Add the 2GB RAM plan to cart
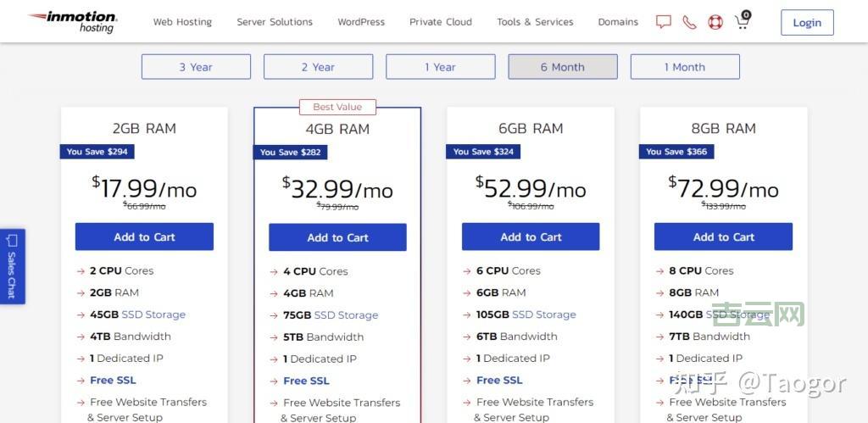This screenshot has height=423, width=868. pos(144,237)
